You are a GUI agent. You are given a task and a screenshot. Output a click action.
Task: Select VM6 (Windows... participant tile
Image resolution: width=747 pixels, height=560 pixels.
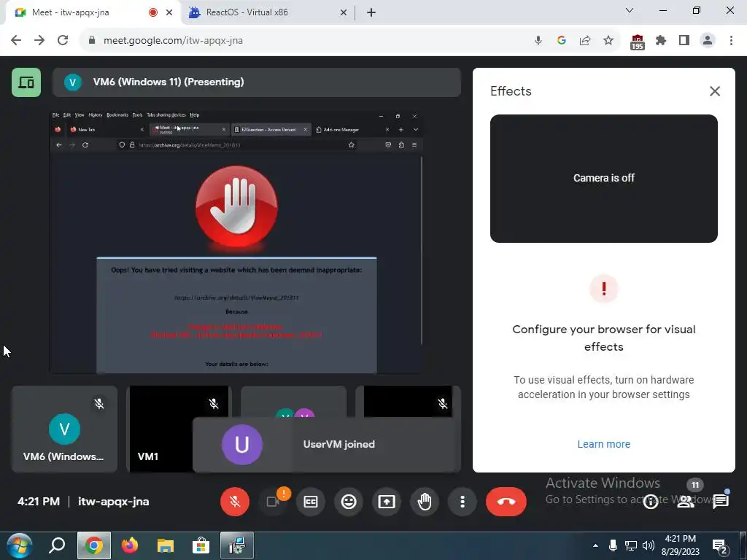tap(64, 429)
